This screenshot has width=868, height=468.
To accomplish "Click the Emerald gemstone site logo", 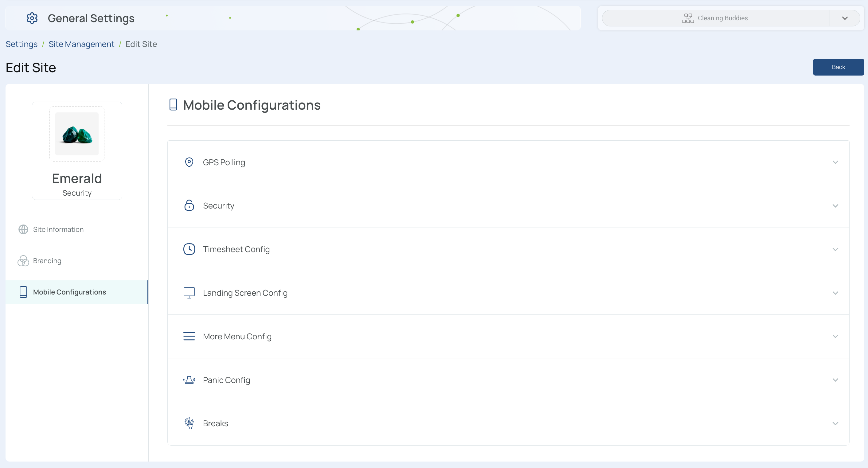I will tap(77, 134).
